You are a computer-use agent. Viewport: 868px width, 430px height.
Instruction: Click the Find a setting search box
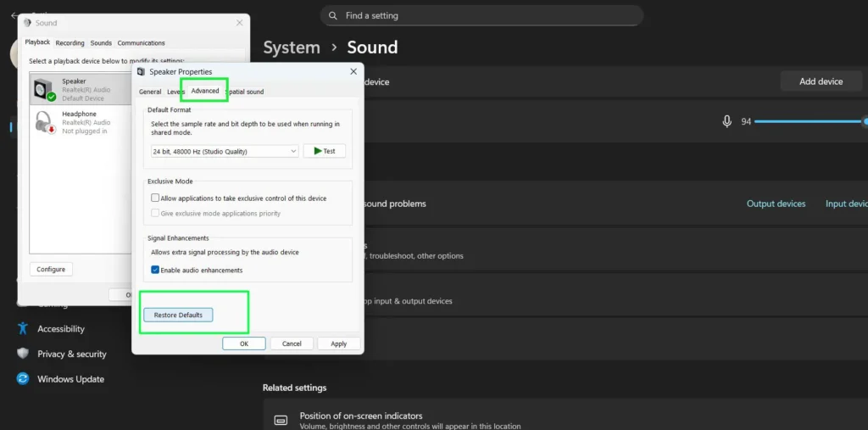coord(481,15)
